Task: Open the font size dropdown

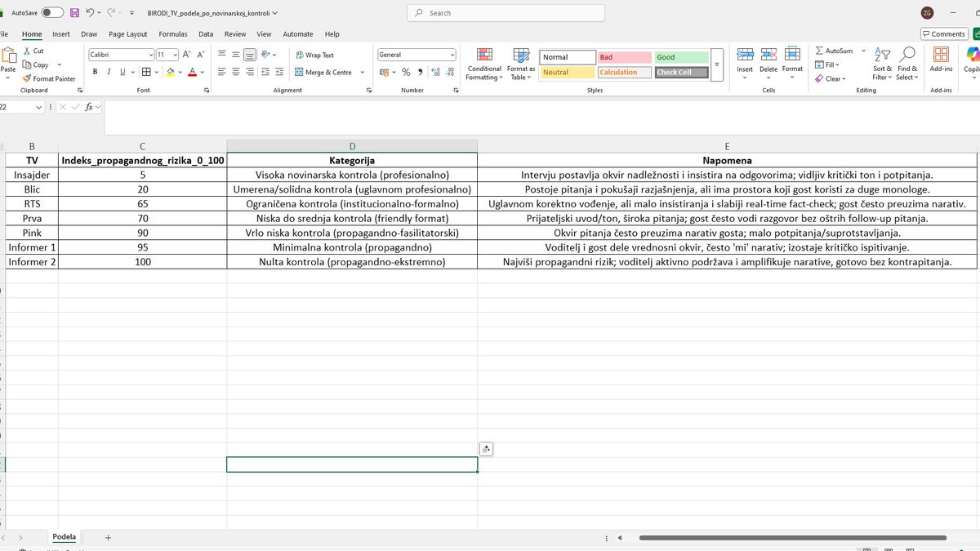Action: (176, 55)
